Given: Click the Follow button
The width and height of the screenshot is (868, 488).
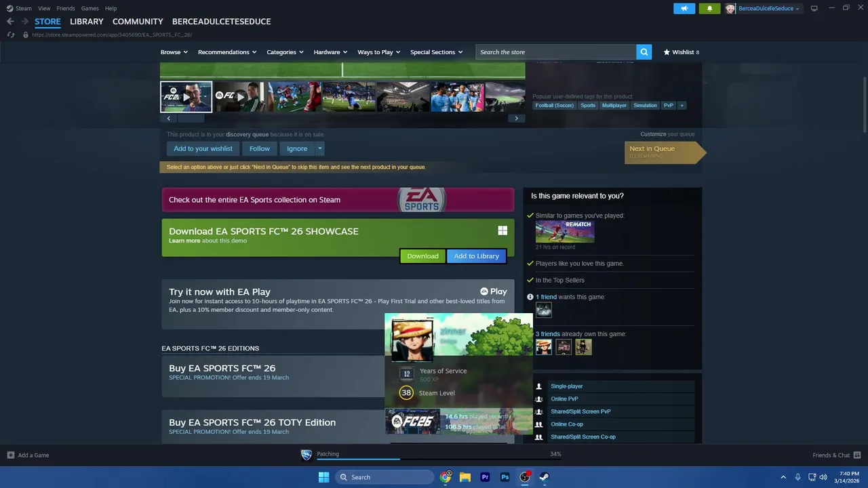Looking at the screenshot, I should tap(259, 148).
